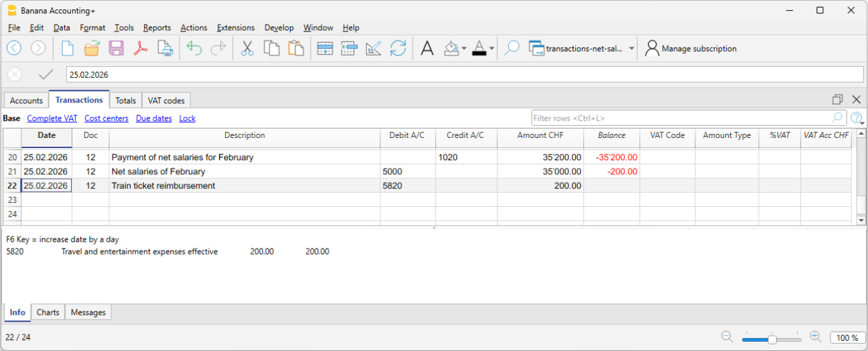The image size is (868, 351).
Task: Click the restore-panel icon above the table
Action: coord(837,99)
